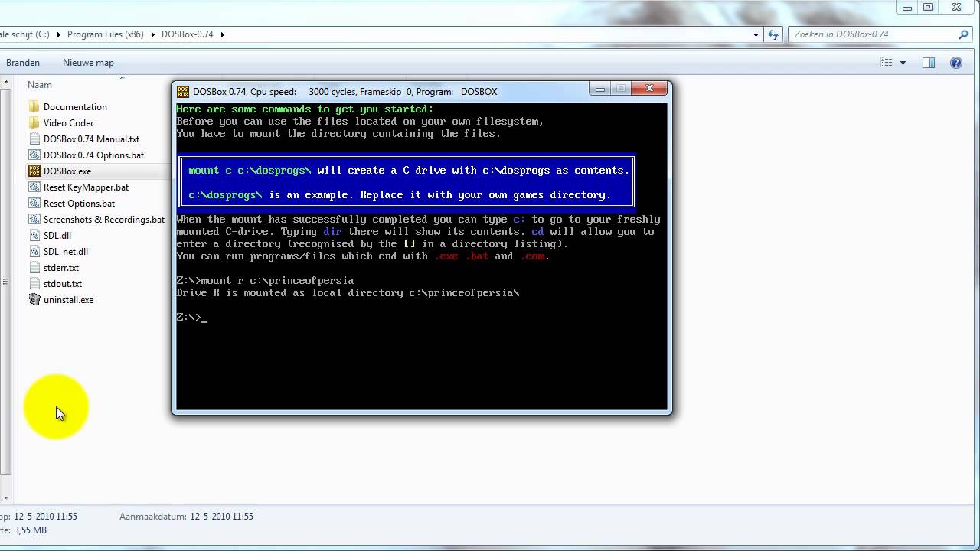Click the stderr.txt file icon

pyautogui.click(x=34, y=268)
